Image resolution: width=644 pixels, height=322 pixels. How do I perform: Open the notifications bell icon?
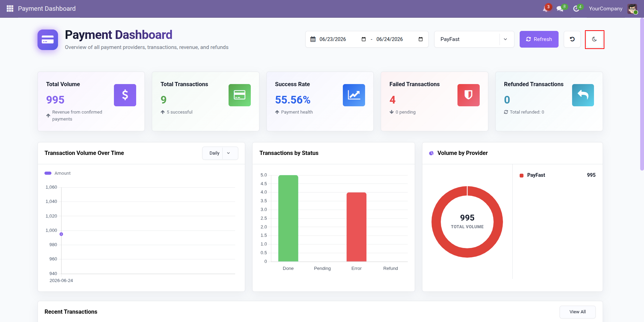(x=546, y=8)
